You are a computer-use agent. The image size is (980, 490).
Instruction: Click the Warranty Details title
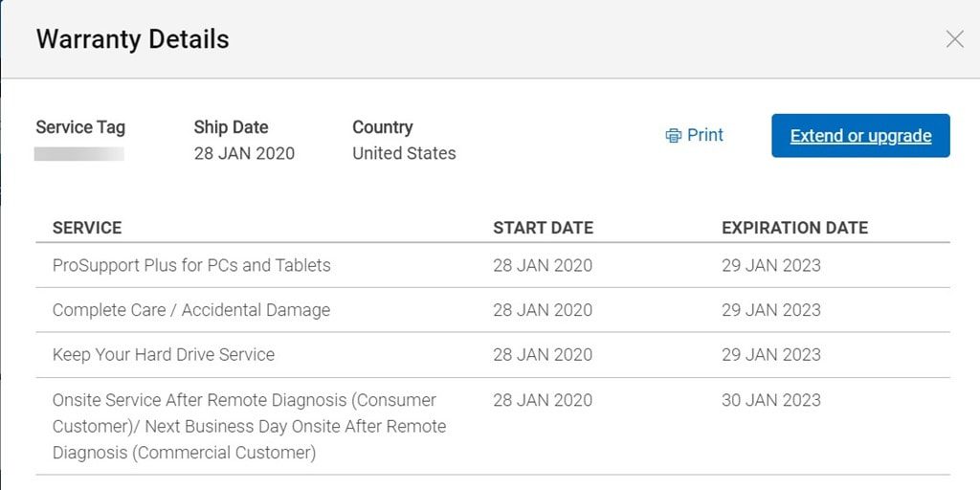coord(132,39)
